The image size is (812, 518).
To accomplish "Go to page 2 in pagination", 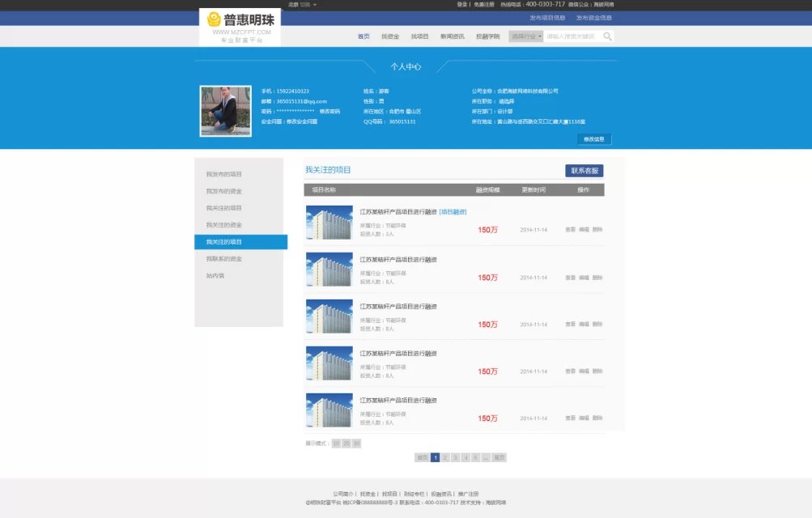I will pyautogui.click(x=444, y=457).
